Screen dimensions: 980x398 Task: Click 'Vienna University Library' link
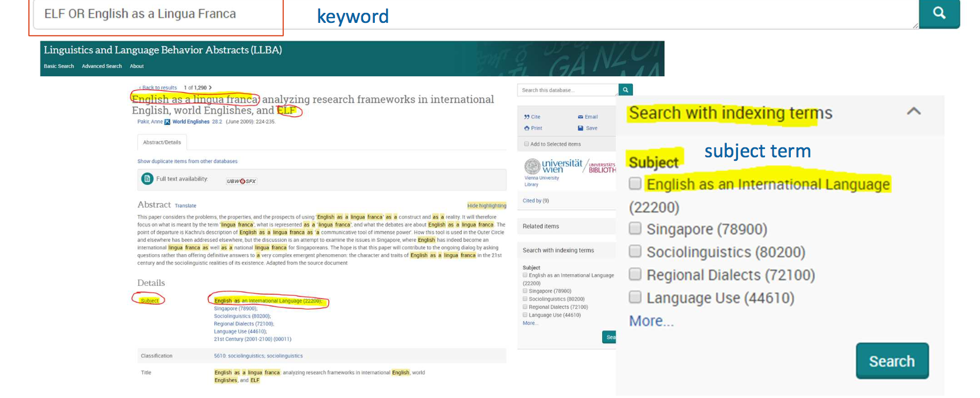[x=542, y=181]
